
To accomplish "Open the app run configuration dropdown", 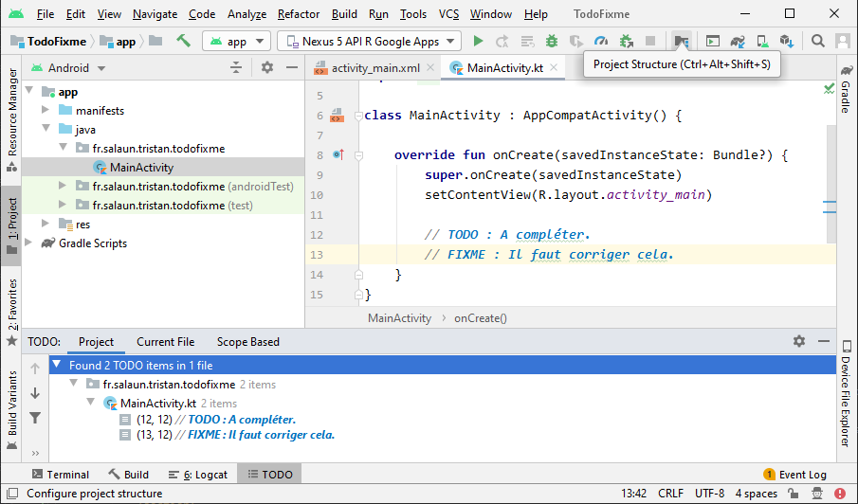I will 236,41.
